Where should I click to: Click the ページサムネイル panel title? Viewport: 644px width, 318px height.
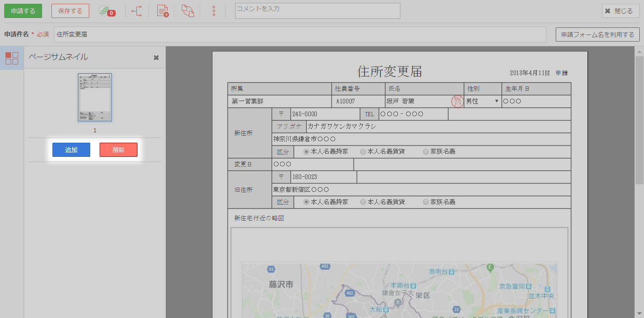tap(58, 57)
